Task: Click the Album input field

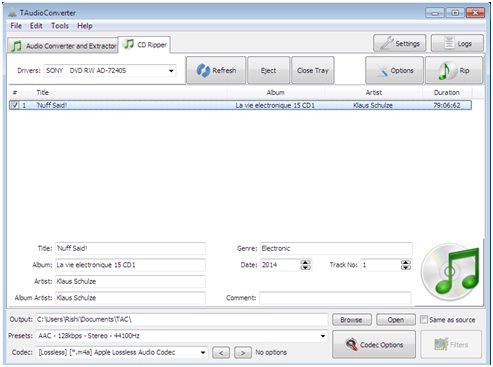Action: tap(130, 265)
